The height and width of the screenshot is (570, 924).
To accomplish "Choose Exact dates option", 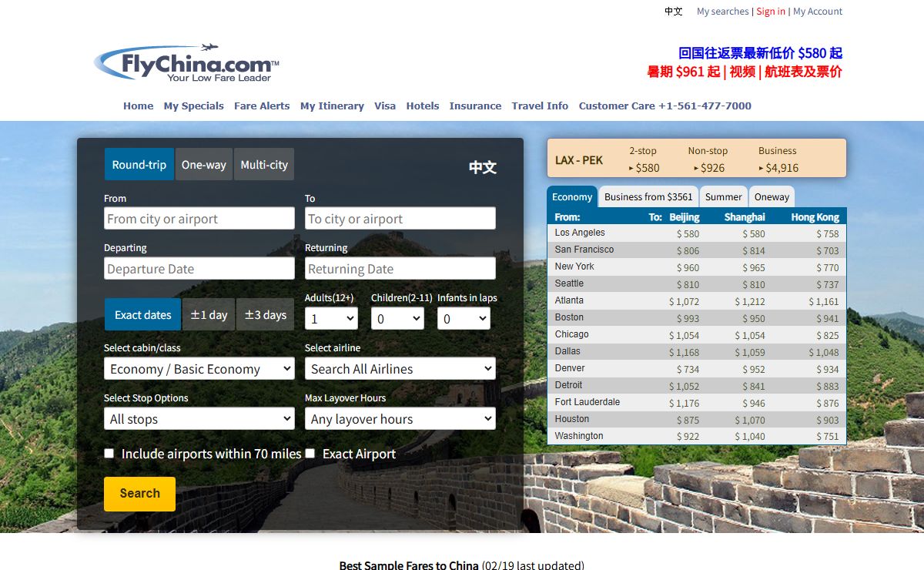I will click(142, 314).
